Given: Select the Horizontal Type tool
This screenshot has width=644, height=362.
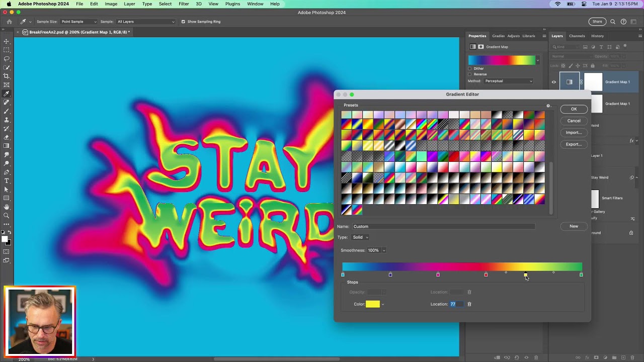Looking at the screenshot, I should coord(7,180).
